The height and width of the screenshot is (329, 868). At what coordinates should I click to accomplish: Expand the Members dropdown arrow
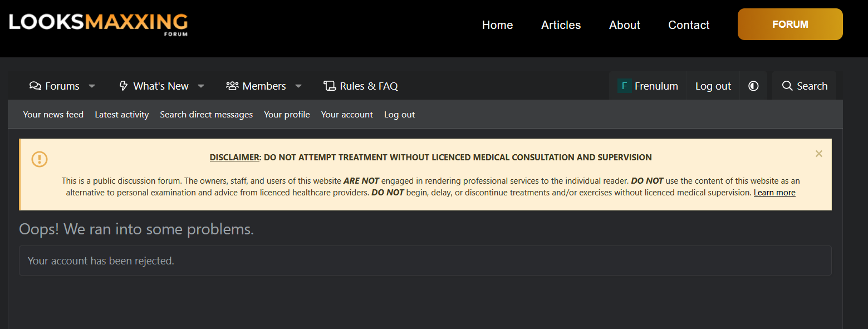coord(298,86)
